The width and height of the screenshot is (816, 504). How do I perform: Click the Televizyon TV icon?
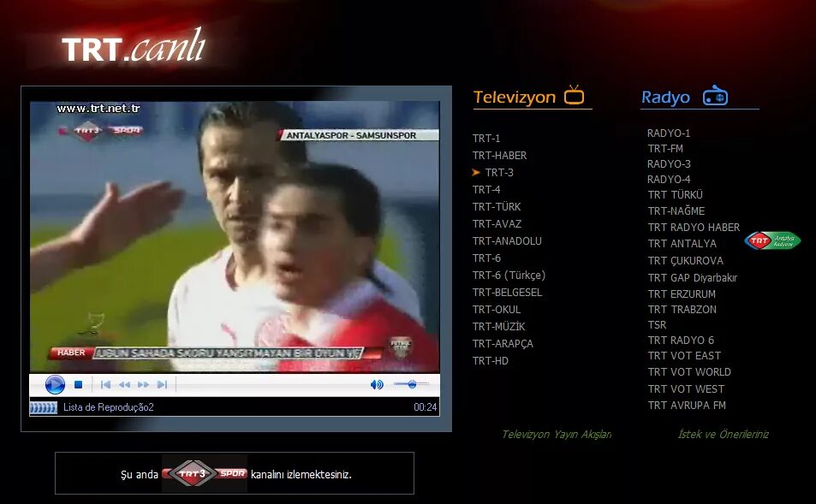(x=575, y=96)
